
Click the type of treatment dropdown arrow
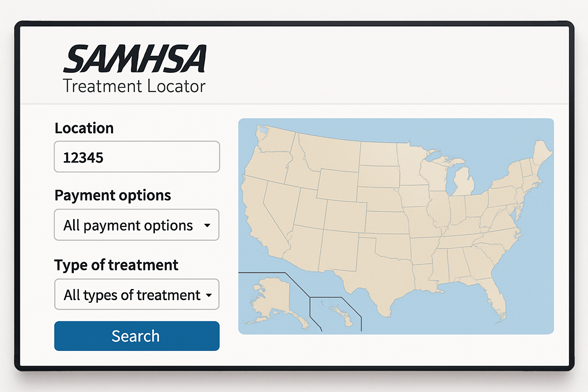coord(209,295)
